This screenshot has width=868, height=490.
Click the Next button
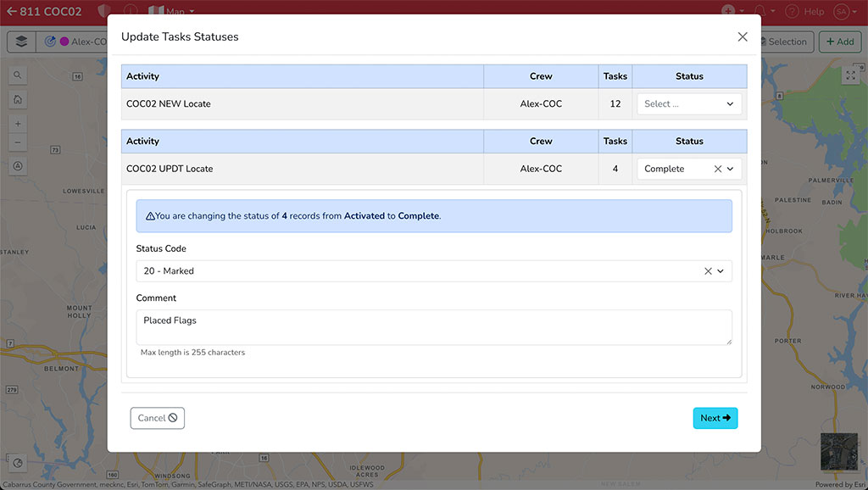pyautogui.click(x=715, y=418)
